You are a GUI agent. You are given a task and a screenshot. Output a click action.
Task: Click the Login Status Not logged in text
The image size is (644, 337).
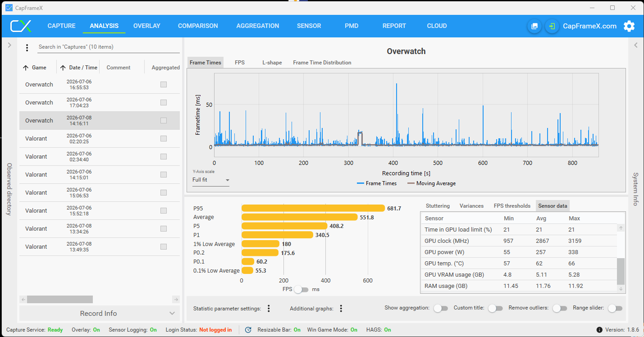coord(215,330)
